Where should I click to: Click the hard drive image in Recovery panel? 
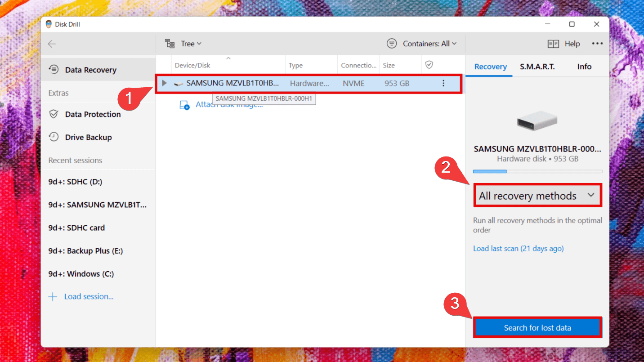pos(537,121)
